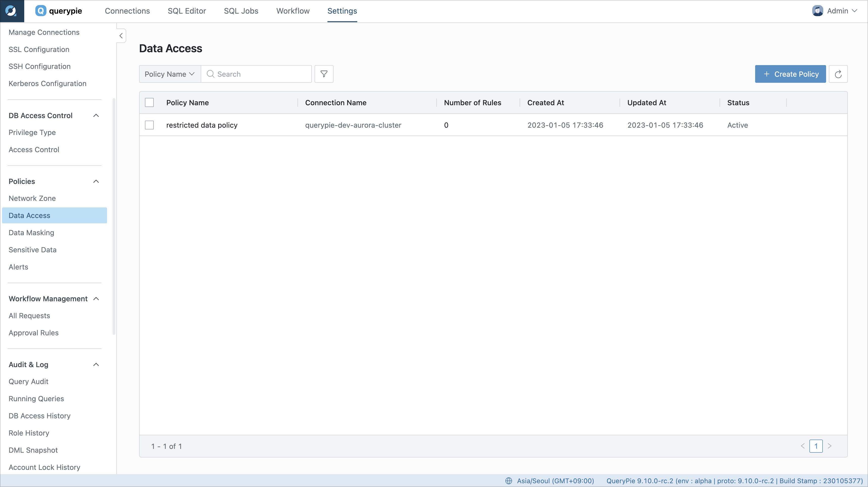Collapse the Audit & Log section
The height and width of the screenshot is (487, 868).
(96, 364)
